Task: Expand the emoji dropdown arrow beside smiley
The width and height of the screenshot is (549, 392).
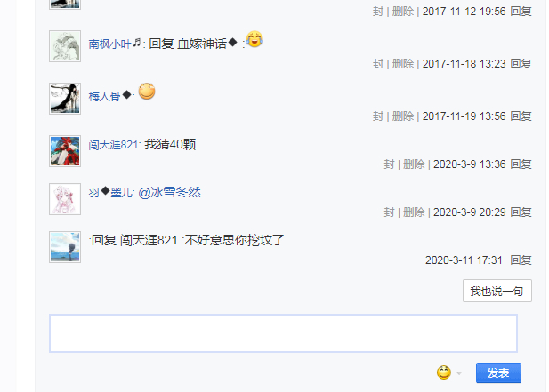Action: tap(459, 373)
